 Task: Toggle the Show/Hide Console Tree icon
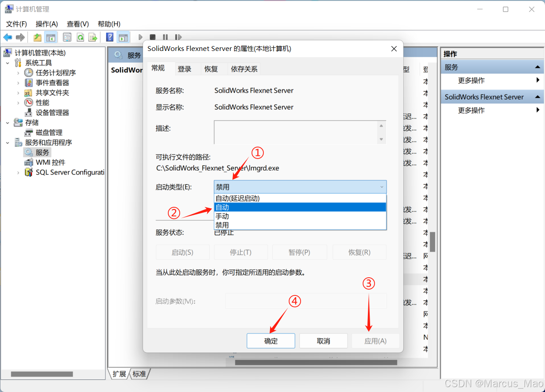[x=51, y=38]
